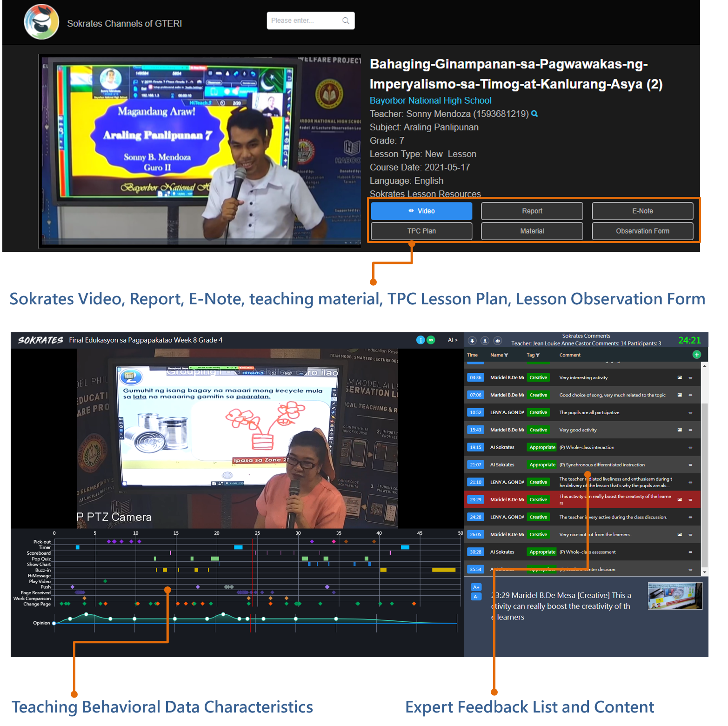
Task: Open the Report resource
Action: coord(532,211)
